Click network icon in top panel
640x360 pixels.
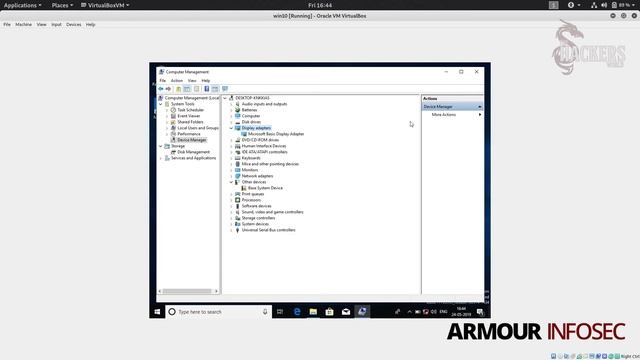594,5
